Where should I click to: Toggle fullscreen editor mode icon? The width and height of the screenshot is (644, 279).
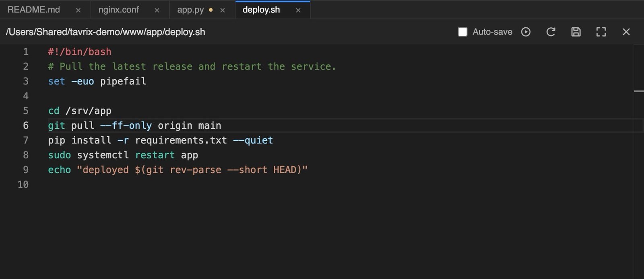tap(601, 32)
